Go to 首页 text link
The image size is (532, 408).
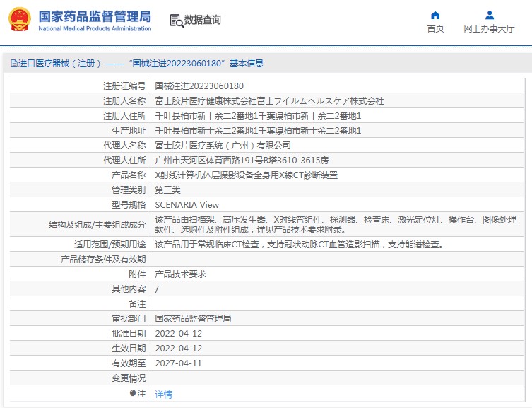click(435, 29)
